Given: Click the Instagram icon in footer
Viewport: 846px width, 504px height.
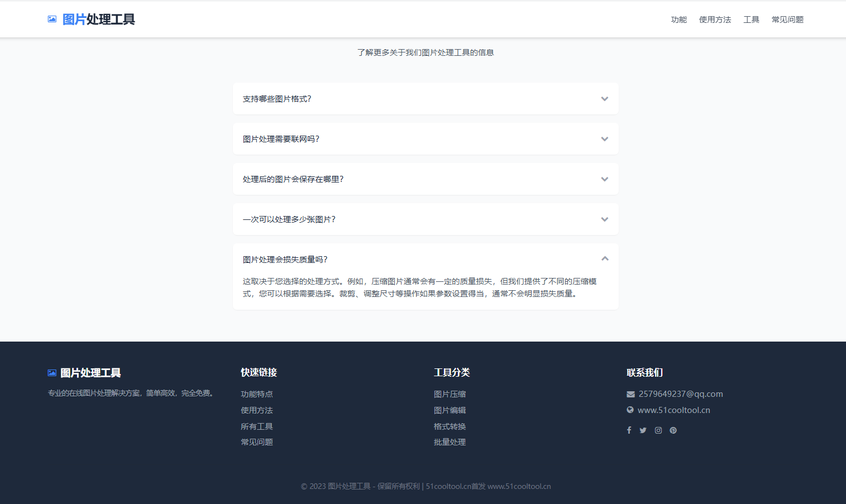Looking at the screenshot, I should [658, 430].
